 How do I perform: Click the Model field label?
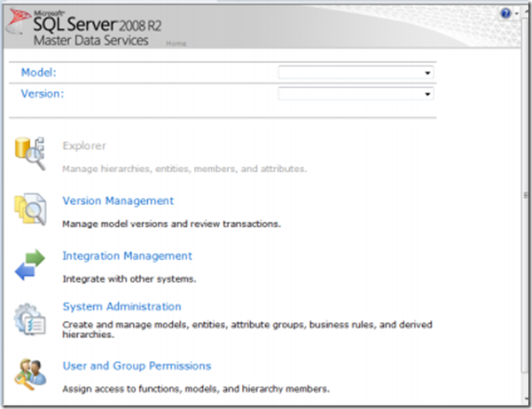coord(38,73)
